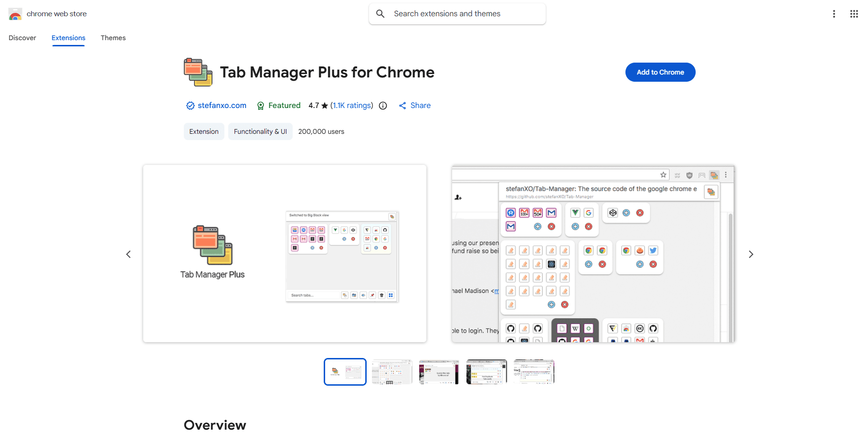Open the three-dot more options menu

834,14
